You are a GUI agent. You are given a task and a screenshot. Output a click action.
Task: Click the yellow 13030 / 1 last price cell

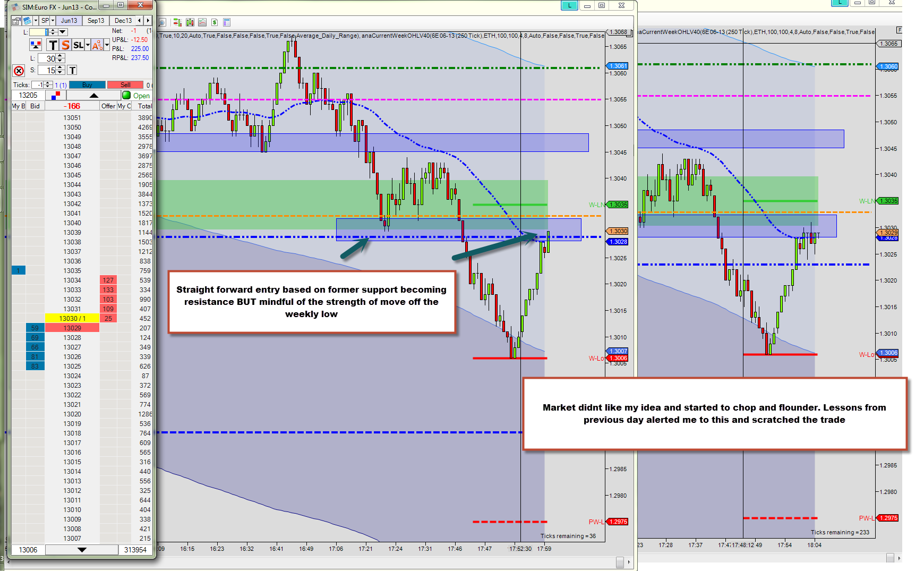(72, 319)
